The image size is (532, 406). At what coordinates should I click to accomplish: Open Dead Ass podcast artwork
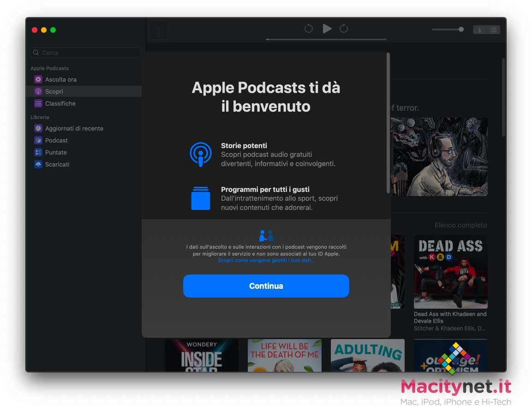[451, 272]
